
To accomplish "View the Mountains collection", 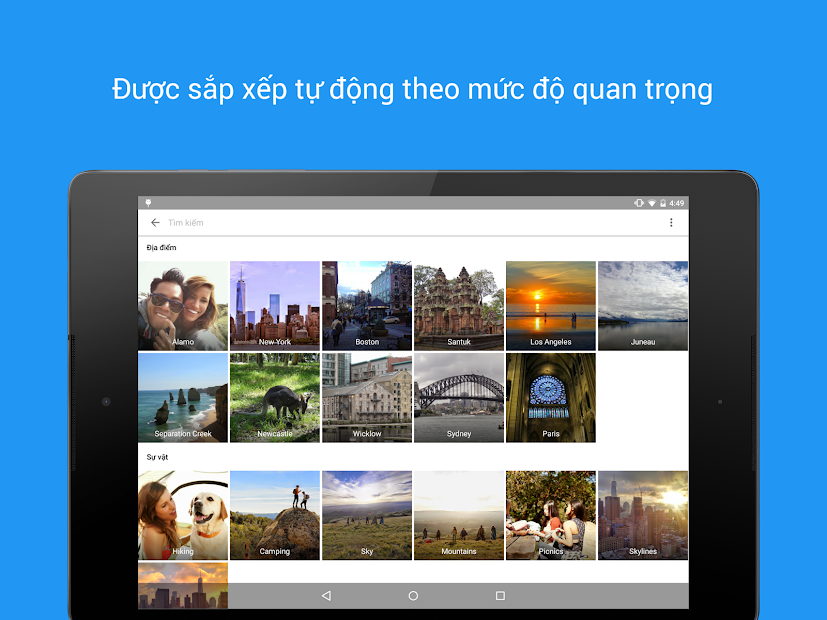I will 458,515.
